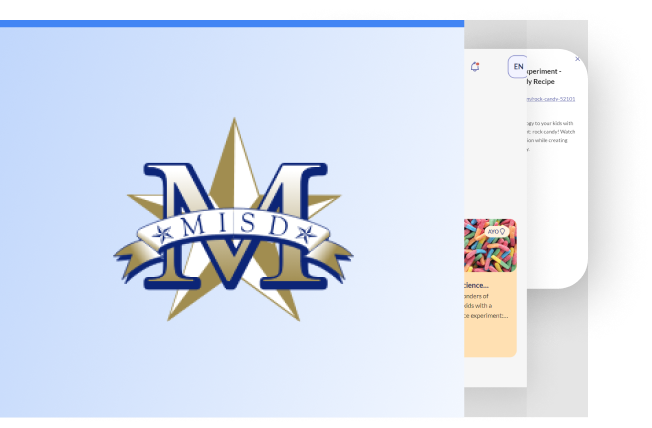Open the colorful candy thumbnail image
Image resolution: width=652 pixels, height=428 pixels.
tap(490, 245)
